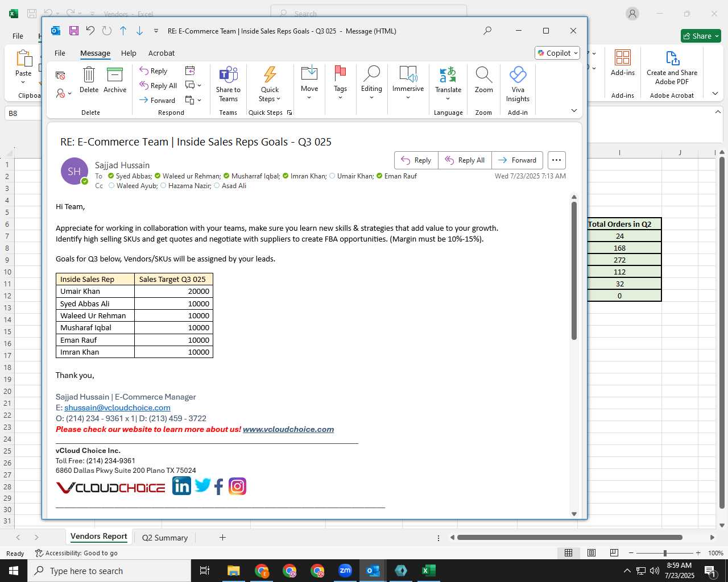
Task: Expand Share dropdown in Excel
Action: pos(717,36)
